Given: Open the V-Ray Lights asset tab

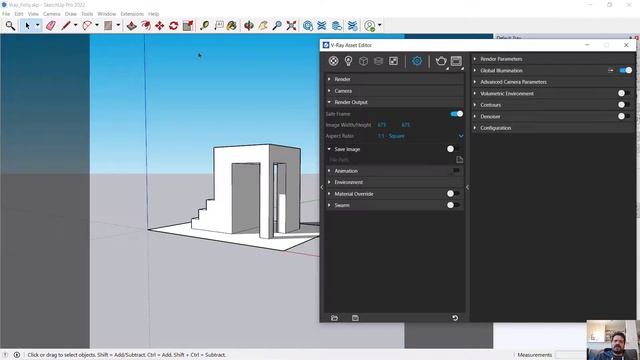Looking at the screenshot, I should pyautogui.click(x=348, y=61).
